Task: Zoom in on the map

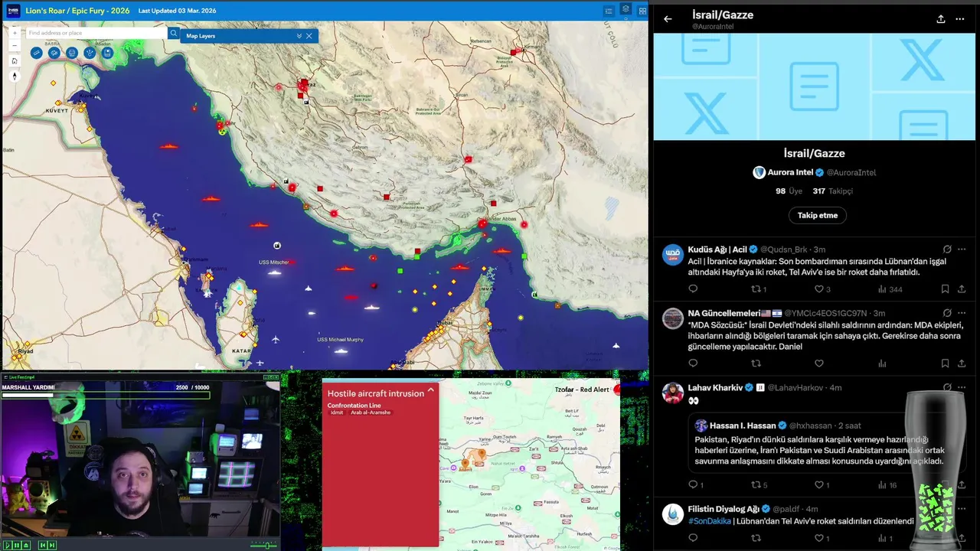Action: point(15,33)
